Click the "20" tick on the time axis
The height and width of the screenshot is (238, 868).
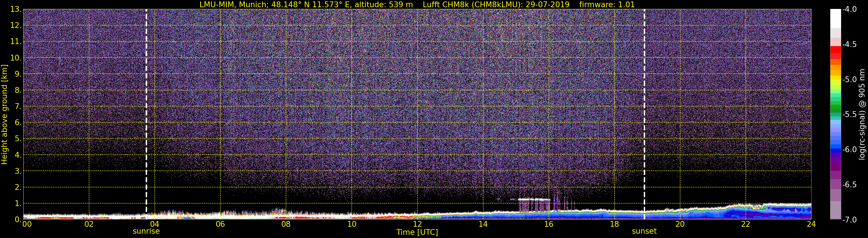click(680, 224)
